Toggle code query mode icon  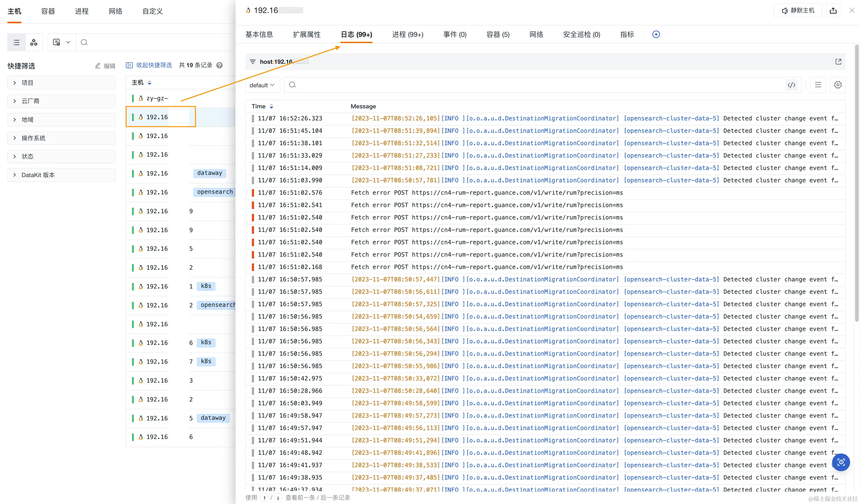792,85
